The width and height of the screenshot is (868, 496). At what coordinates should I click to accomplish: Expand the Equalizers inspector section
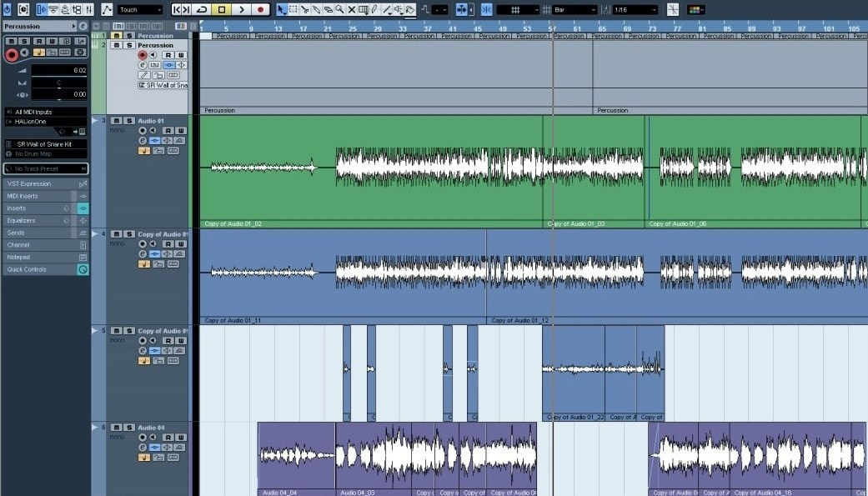point(33,220)
